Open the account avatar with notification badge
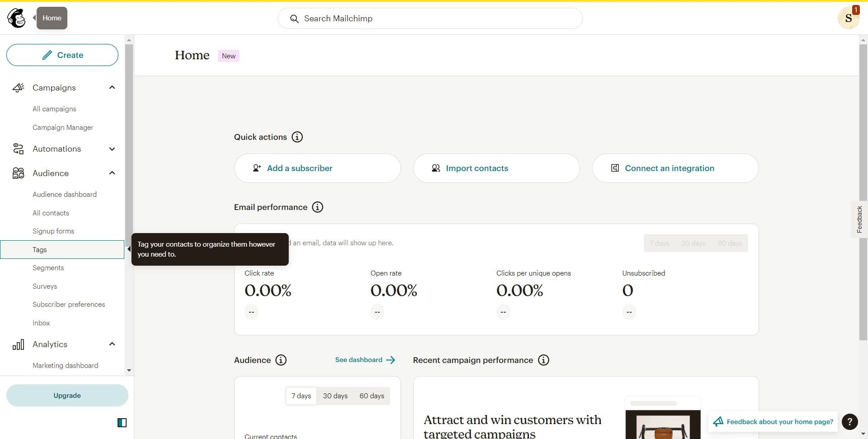The image size is (868, 439). click(x=849, y=18)
